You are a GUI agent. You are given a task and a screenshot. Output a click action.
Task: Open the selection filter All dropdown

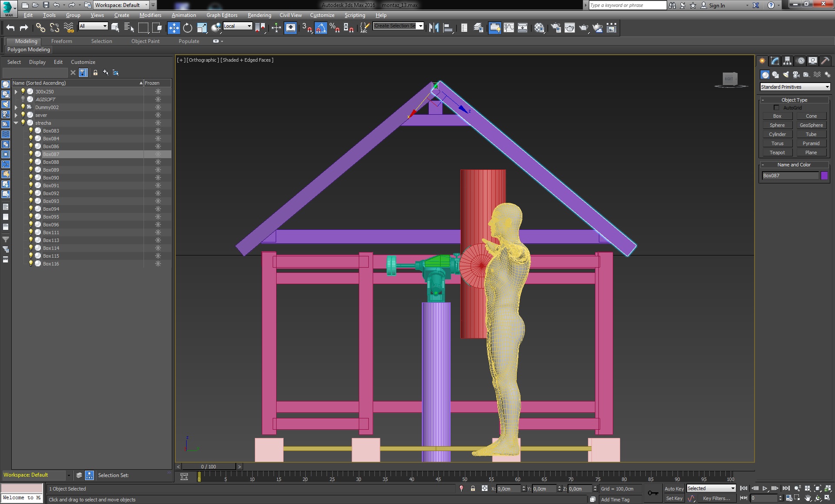93,26
